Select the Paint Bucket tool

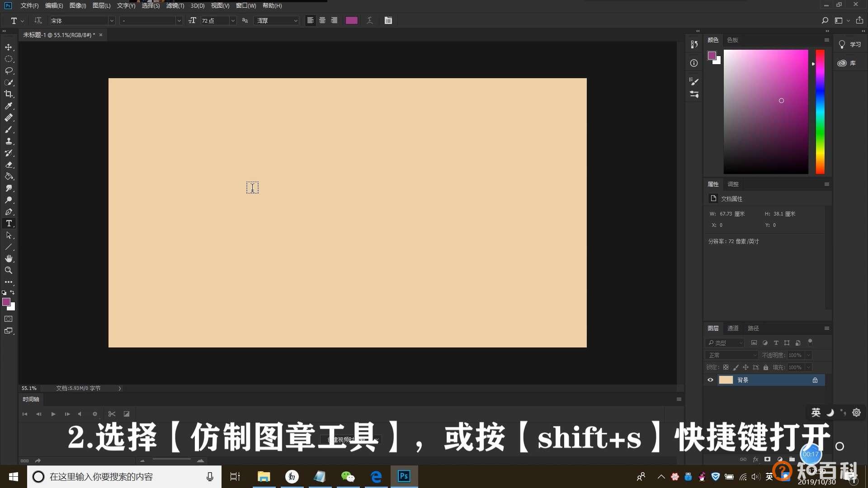pyautogui.click(x=9, y=176)
